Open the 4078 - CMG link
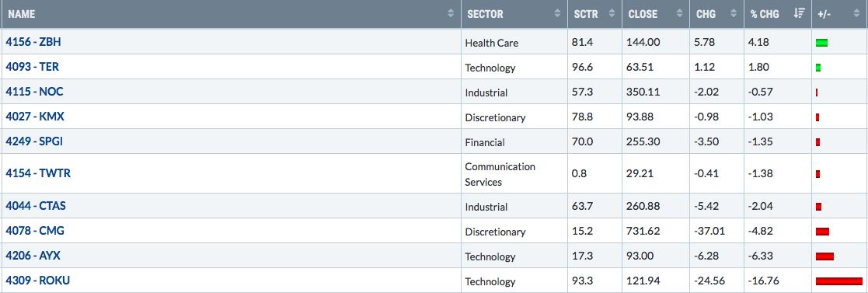 33,230
